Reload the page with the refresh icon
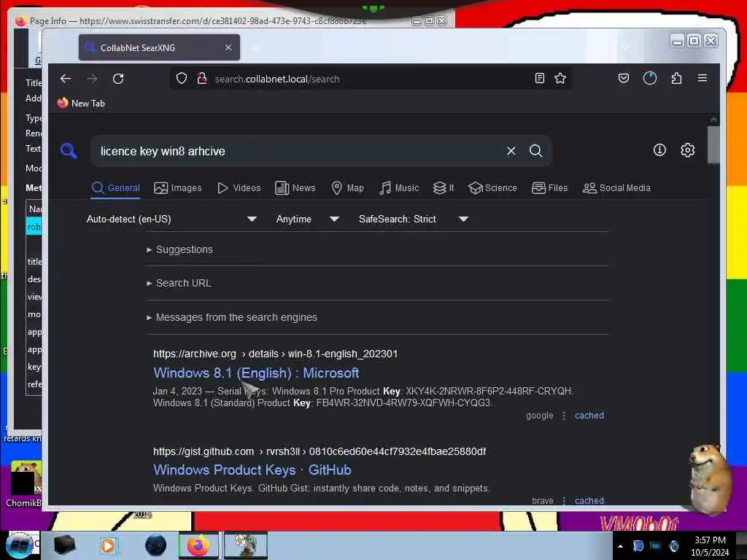The height and width of the screenshot is (560, 747). [118, 79]
